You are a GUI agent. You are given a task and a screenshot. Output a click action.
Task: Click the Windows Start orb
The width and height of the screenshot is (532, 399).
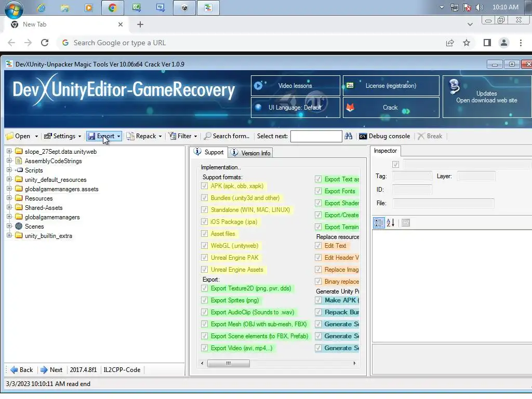click(x=14, y=9)
